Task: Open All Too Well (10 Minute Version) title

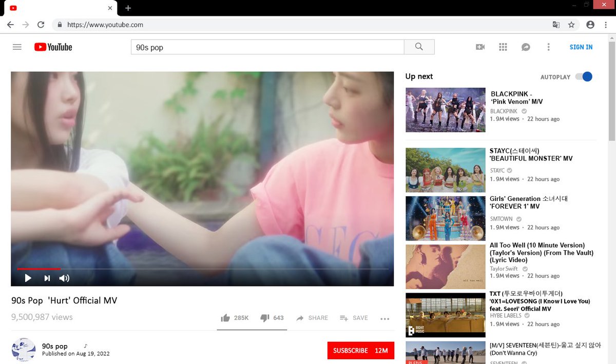Action: (542, 253)
